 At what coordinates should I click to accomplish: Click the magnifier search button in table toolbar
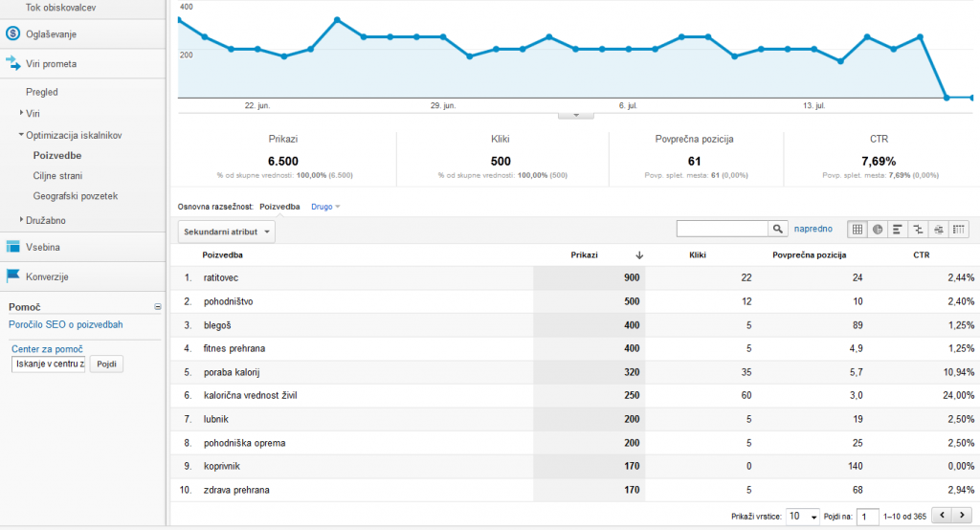778,230
